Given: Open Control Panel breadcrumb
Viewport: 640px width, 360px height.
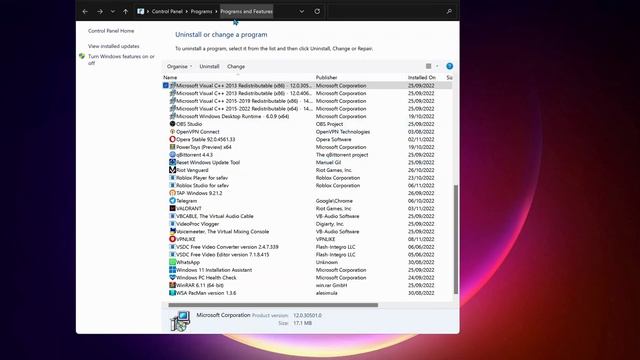Looking at the screenshot, I should pos(167,11).
